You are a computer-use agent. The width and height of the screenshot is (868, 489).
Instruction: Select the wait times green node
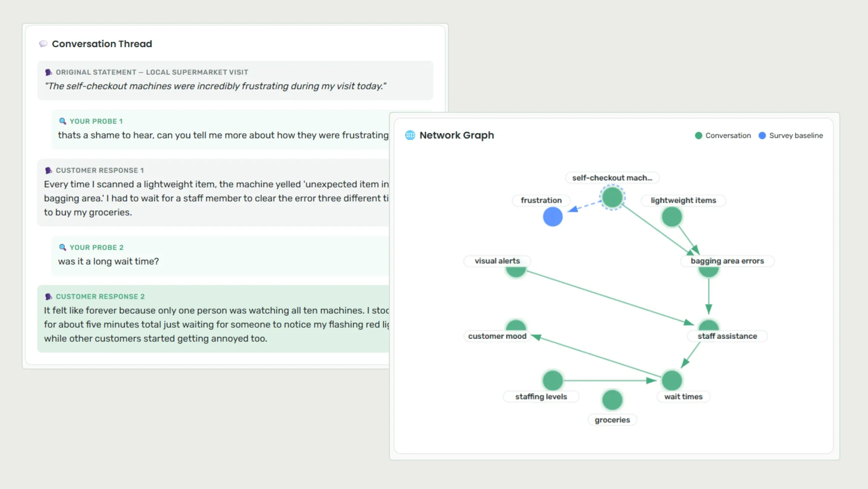(672, 380)
